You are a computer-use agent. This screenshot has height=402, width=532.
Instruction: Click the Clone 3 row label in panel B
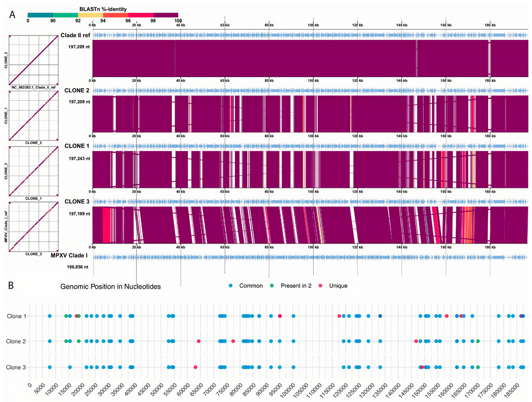pos(16,367)
